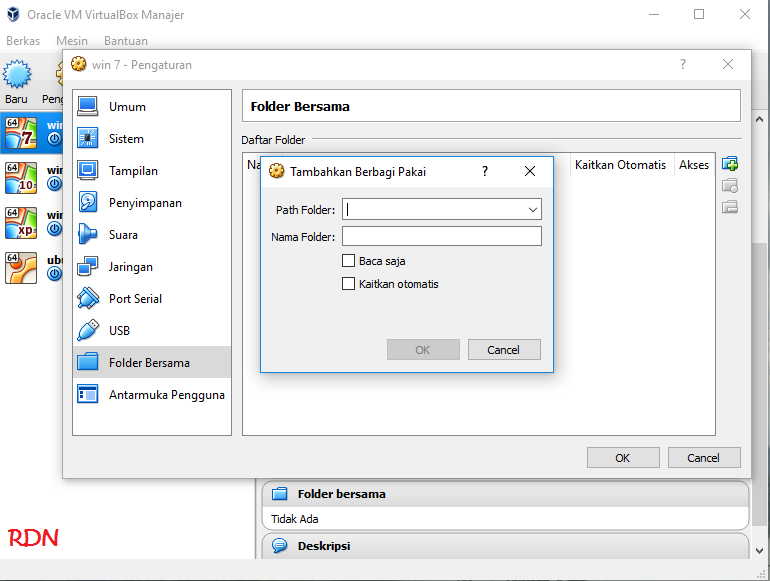Click the add shared folder icon
This screenshot has height=581, width=770.
click(x=730, y=164)
